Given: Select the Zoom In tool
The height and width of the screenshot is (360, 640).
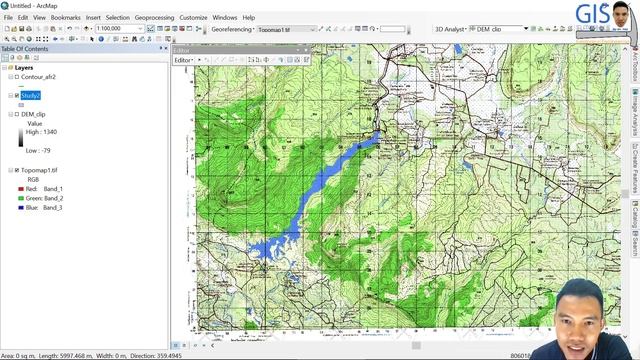Looking at the screenshot, I should coord(7,39).
